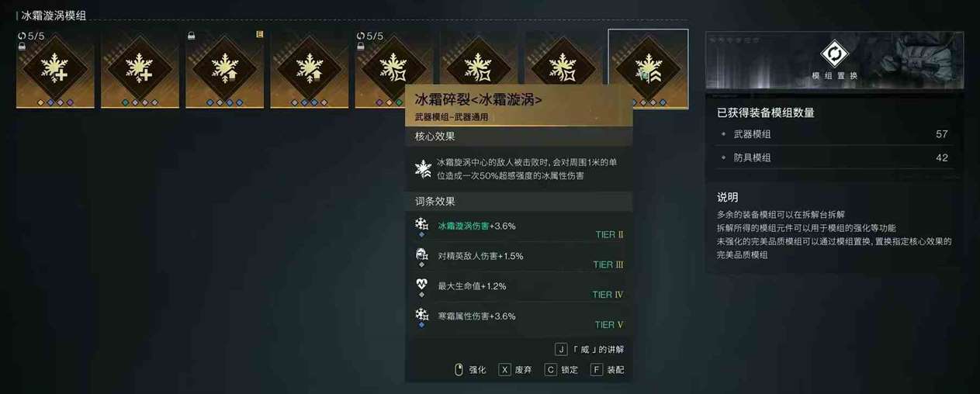Viewport: 980px width, 394px height.
Task: Select the first frost module with plus icon
Action: (x=55, y=68)
